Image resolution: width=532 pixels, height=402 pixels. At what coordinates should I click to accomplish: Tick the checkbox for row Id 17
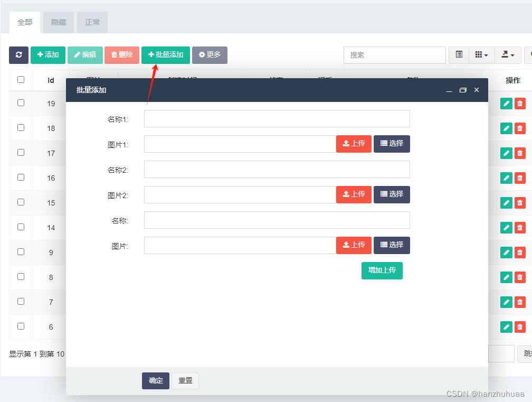tap(21, 153)
